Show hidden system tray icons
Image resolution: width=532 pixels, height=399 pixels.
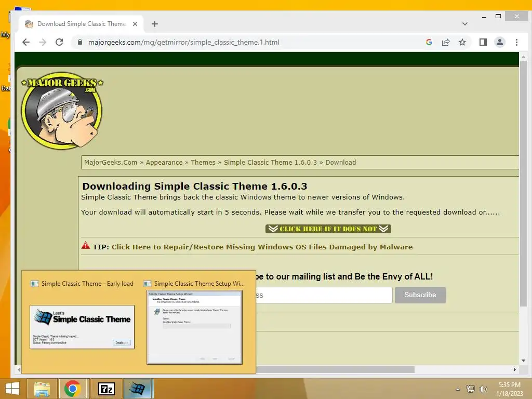point(458,389)
